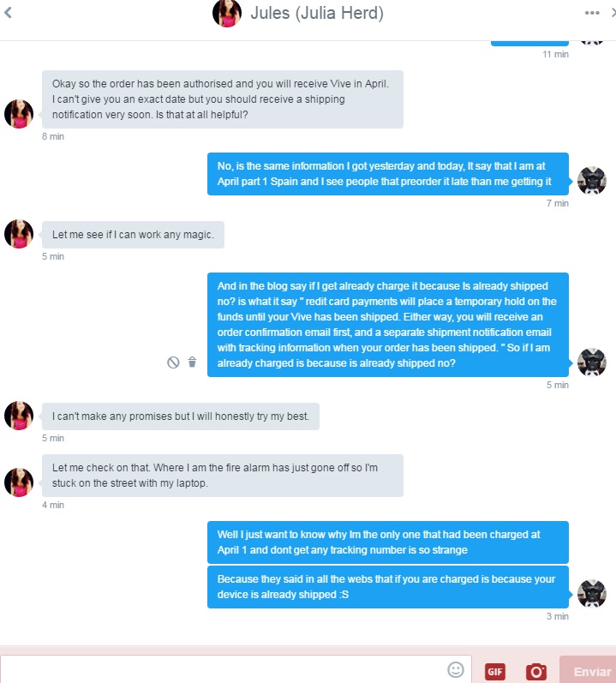Screen dimensions: 616x683
Task: Go back using the left chevron arrow
Action: point(8,13)
